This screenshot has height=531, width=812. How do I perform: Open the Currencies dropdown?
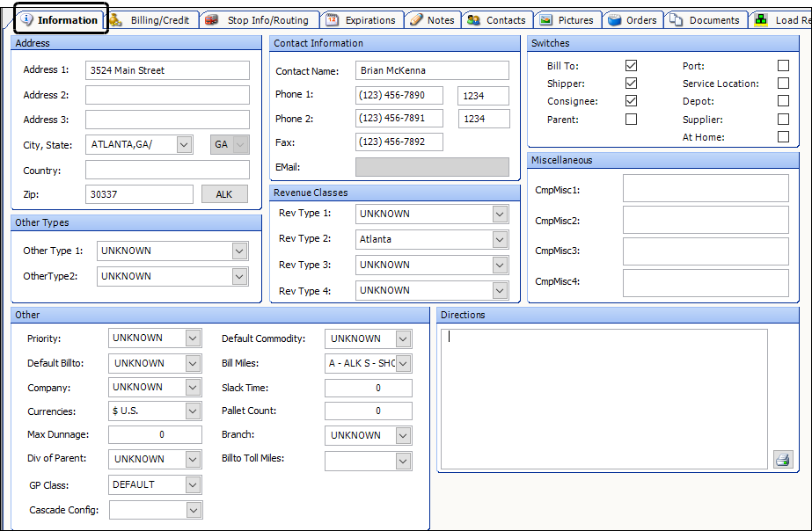pyautogui.click(x=193, y=411)
